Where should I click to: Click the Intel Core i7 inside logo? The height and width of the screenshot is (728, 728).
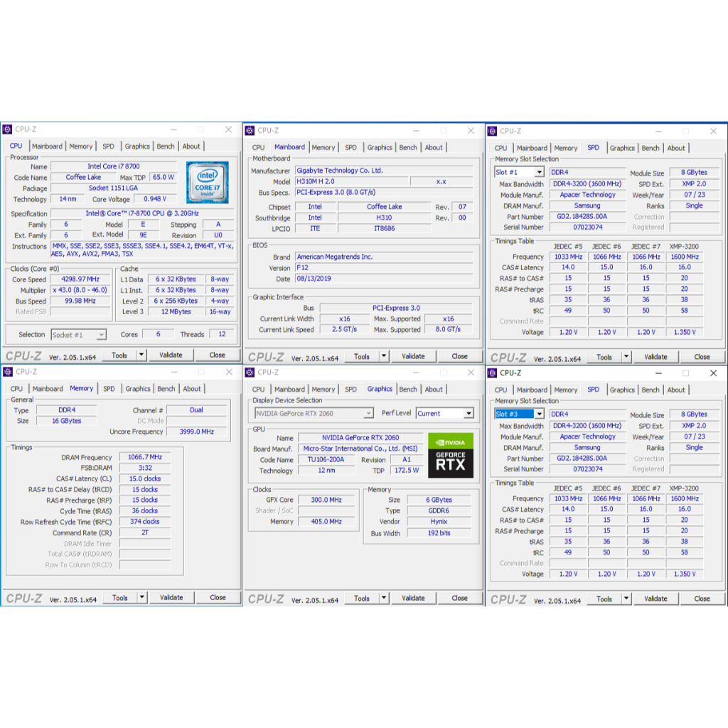click(x=207, y=183)
